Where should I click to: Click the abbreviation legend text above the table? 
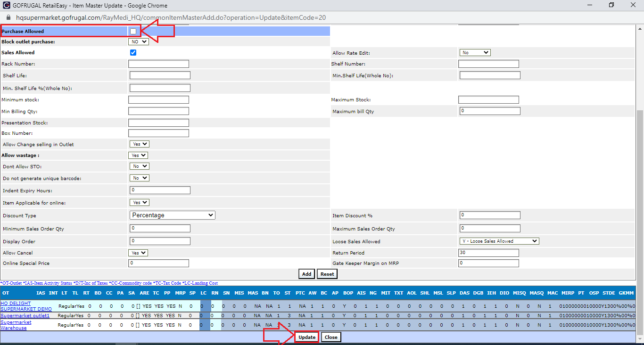point(109,283)
